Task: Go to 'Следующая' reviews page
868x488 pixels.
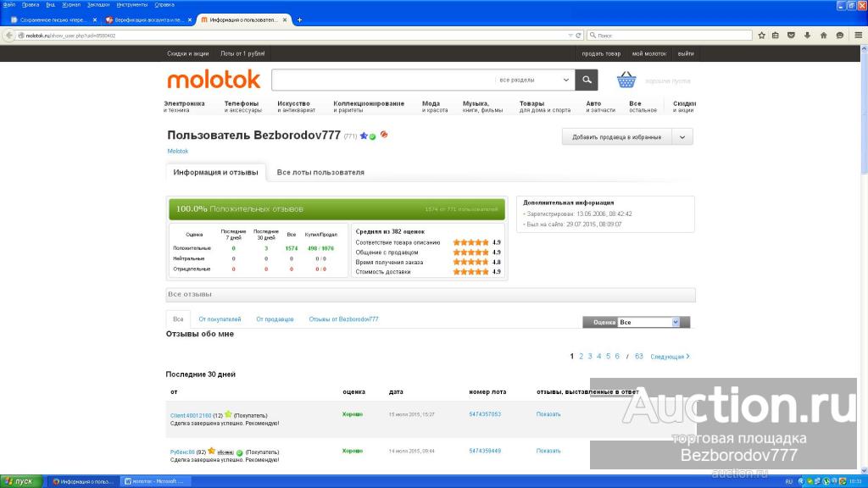Action: tap(670, 357)
